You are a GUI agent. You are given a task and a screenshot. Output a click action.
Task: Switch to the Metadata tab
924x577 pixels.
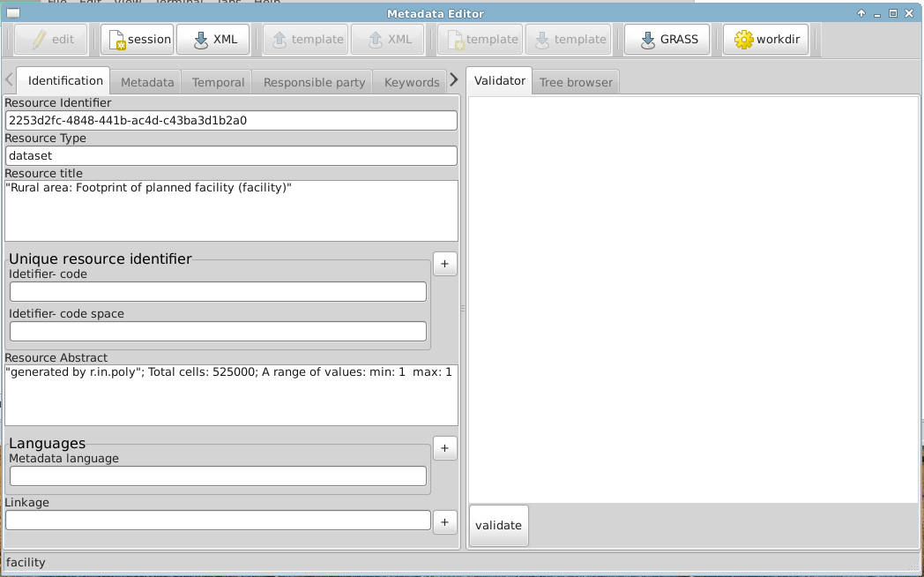(146, 83)
